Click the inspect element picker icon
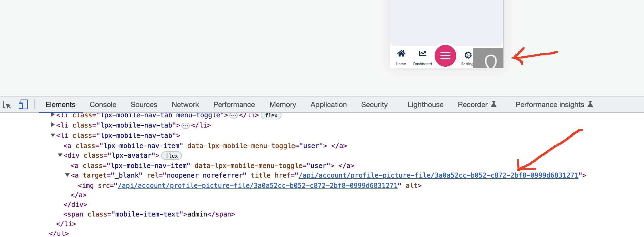This screenshot has width=644, height=237. (7, 105)
